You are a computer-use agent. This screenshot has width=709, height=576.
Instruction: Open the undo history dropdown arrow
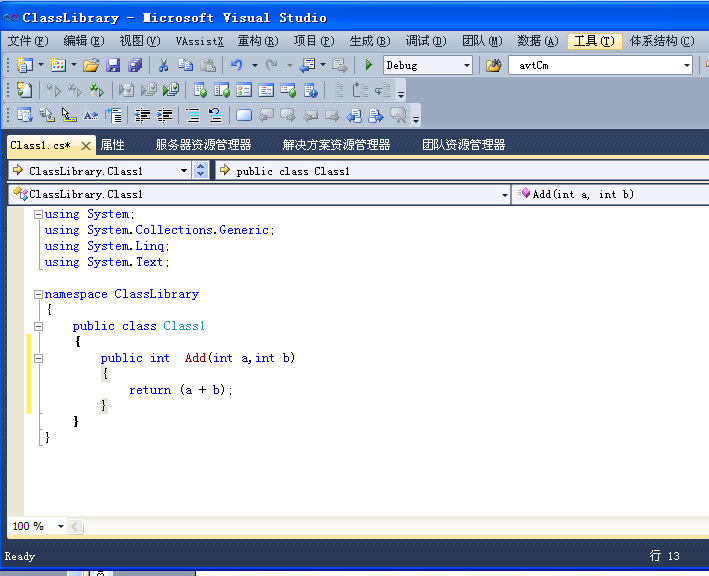point(255,66)
